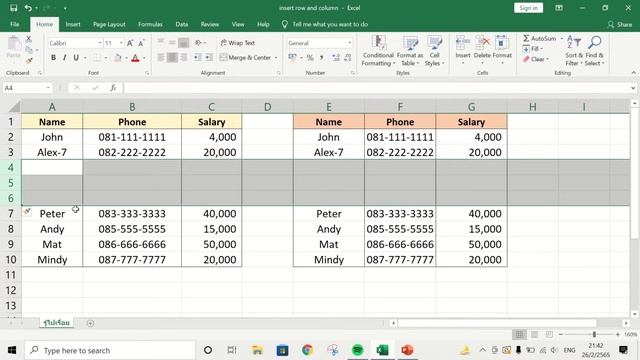Click the Cut scissors icon
The width and height of the screenshot is (640, 360).
[x=29, y=39]
